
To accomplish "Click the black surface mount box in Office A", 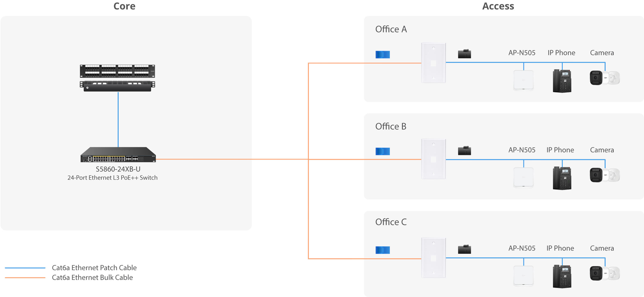I will pos(464,54).
